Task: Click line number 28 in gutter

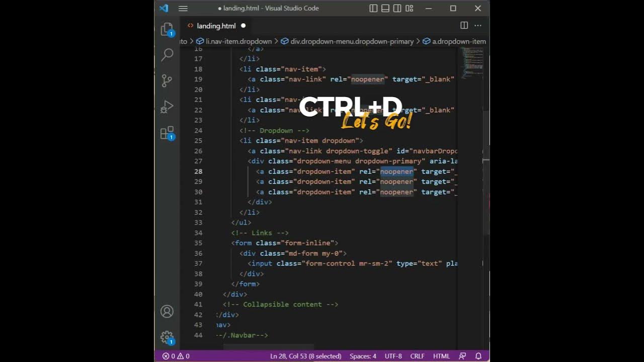Action: coord(198,171)
